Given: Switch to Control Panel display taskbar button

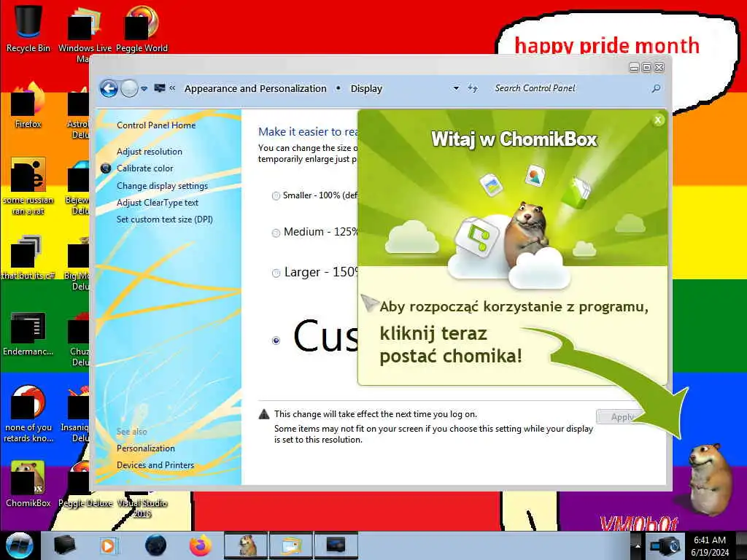Looking at the screenshot, I should point(336,545).
